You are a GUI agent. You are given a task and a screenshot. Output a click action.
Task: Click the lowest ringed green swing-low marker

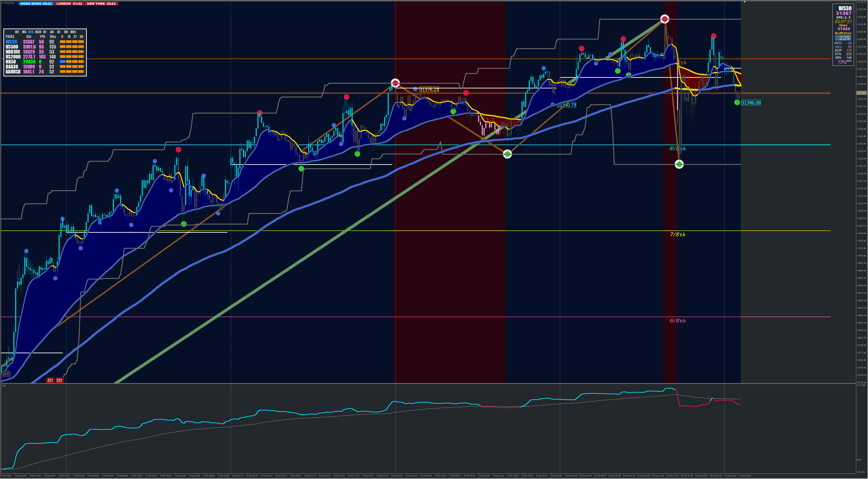click(x=679, y=164)
